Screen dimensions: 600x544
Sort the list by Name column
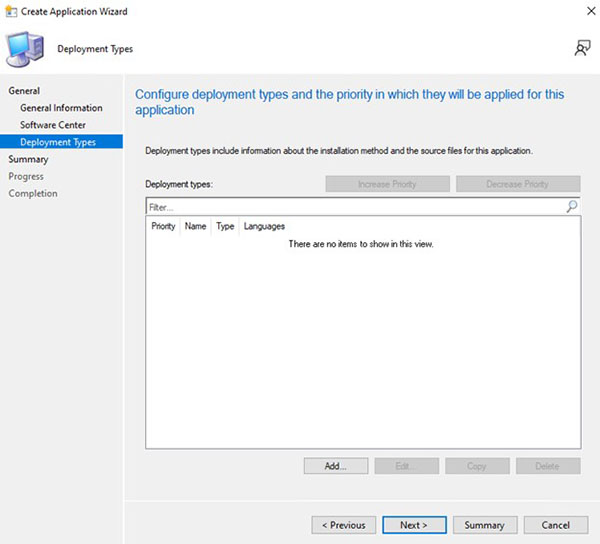[x=195, y=227]
